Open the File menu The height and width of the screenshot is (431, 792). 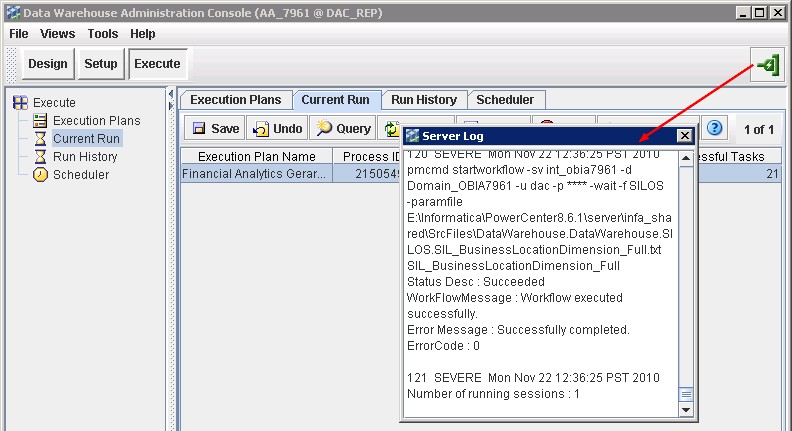(19, 34)
